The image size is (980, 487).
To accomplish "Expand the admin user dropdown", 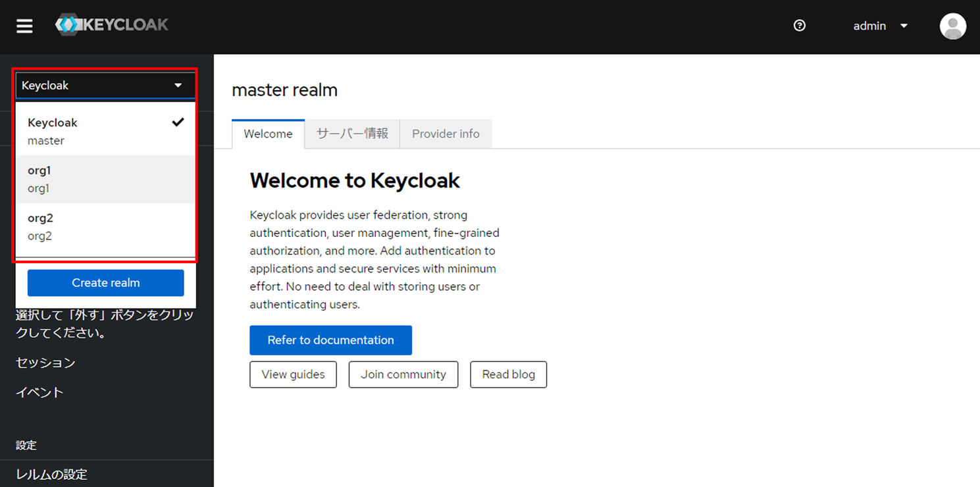I will tap(880, 26).
